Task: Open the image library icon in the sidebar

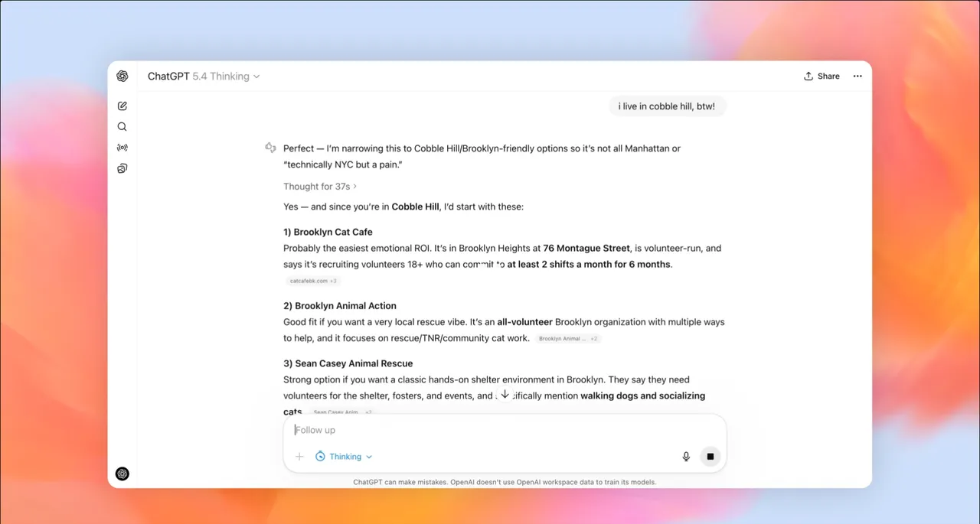Action: coord(122,168)
